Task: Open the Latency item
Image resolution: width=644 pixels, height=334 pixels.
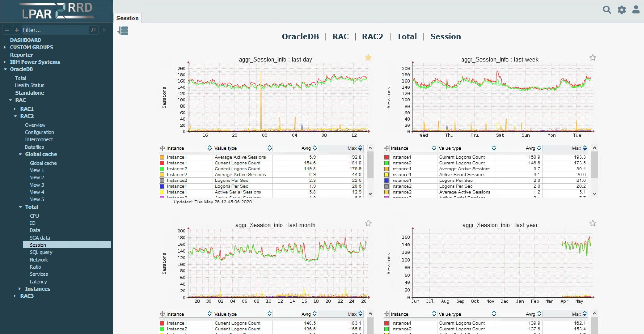Action: pyautogui.click(x=38, y=282)
